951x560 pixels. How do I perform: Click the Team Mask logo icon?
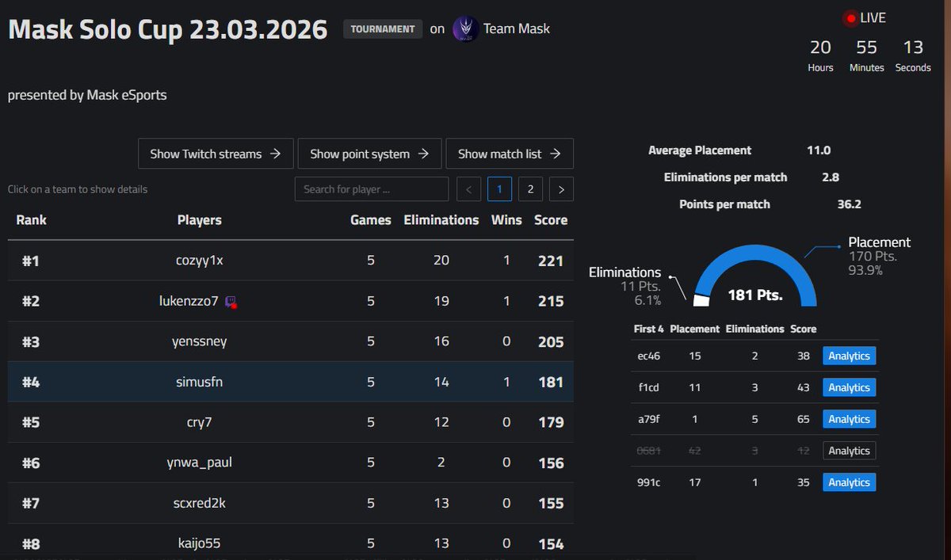click(464, 29)
